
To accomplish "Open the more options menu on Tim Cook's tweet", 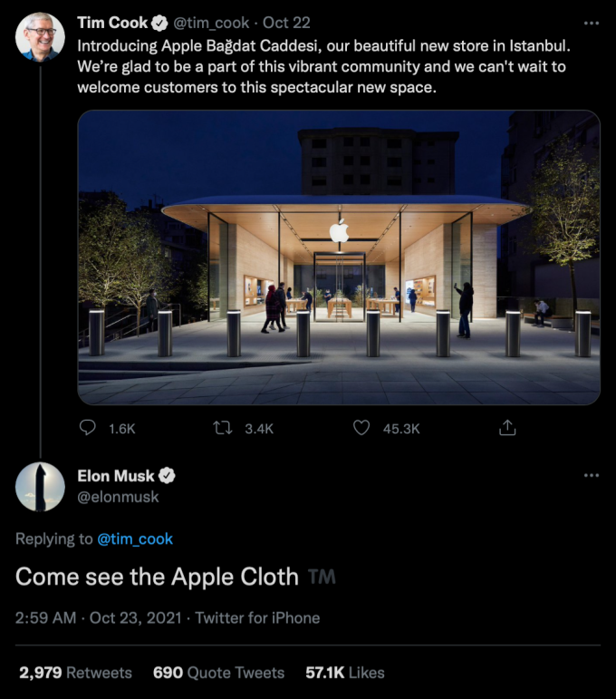I will 592,23.
